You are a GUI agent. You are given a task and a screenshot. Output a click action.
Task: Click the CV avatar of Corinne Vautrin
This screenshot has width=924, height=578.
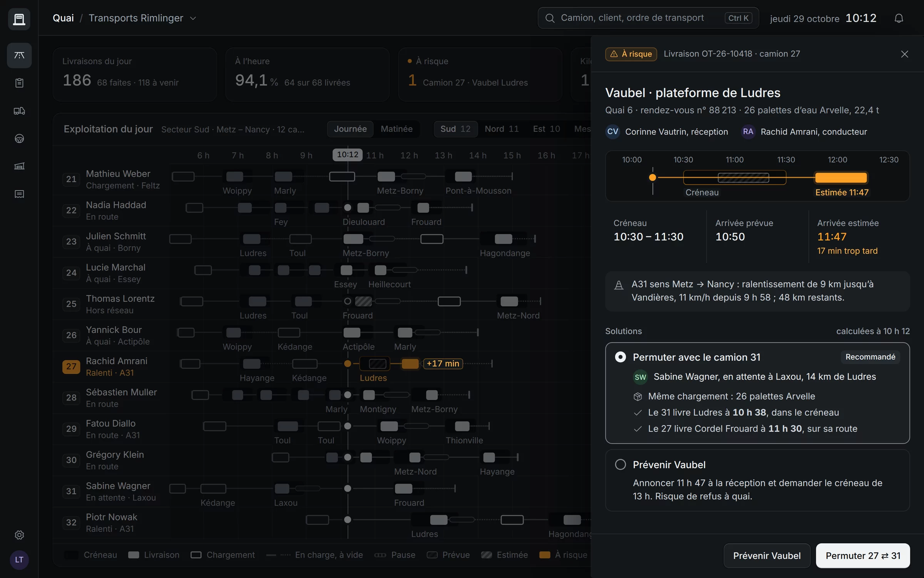pyautogui.click(x=613, y=132)
